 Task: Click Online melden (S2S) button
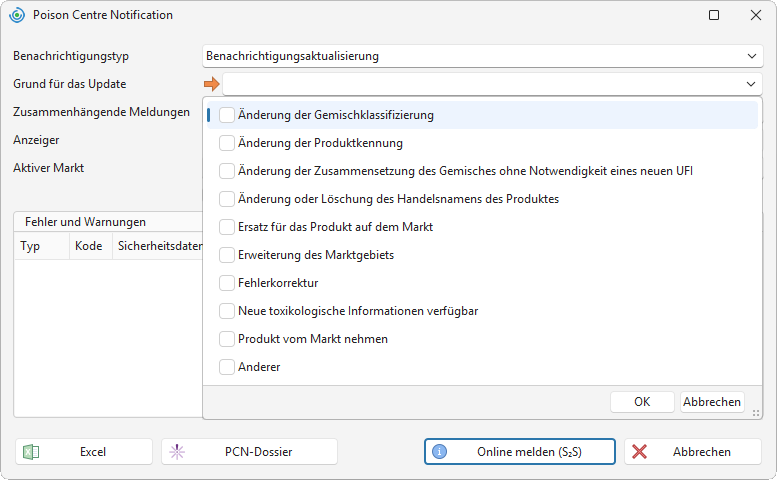pyautogui.click(x=520, y=452)
